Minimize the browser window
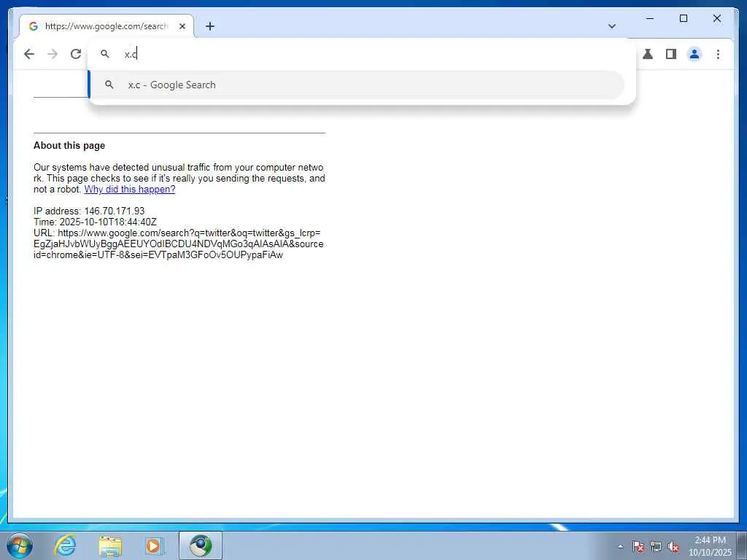Viewport: 747px width, 560px height. [650, 18]
